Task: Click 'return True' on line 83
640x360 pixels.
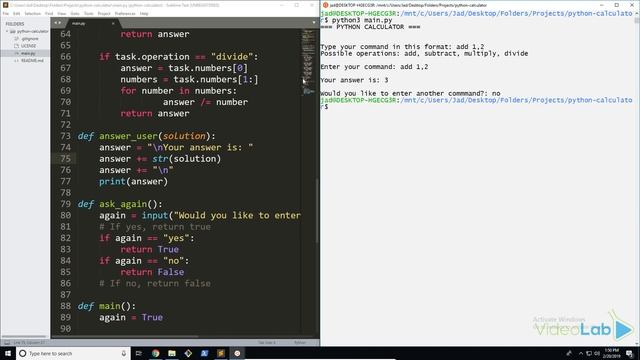Action: pos(149,249)
